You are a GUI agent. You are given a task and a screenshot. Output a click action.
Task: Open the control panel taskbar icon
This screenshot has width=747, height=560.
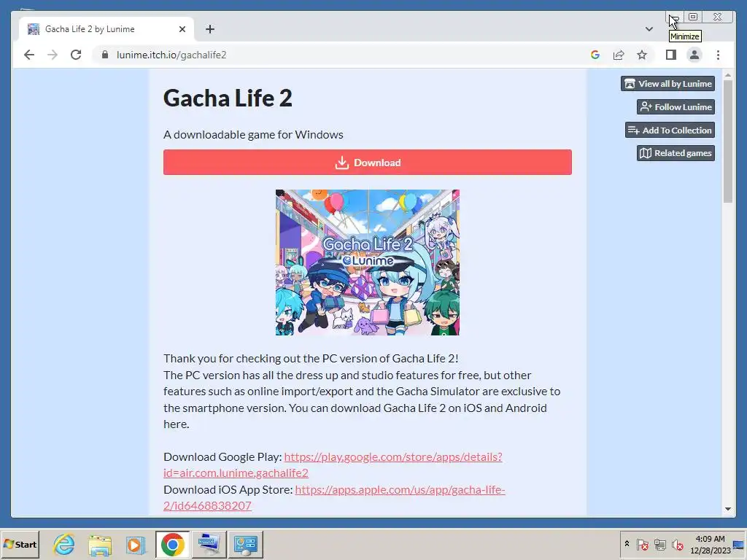click(246, 544)
